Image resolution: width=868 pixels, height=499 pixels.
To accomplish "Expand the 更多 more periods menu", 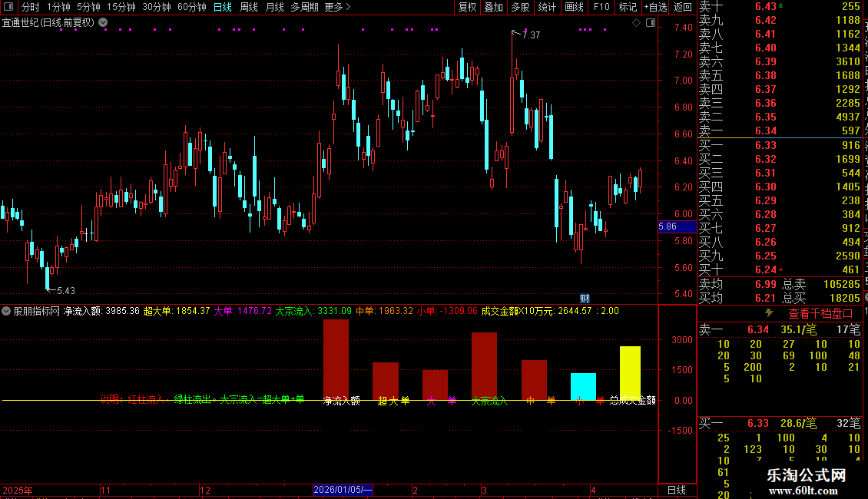I will [x=337, y=7].
